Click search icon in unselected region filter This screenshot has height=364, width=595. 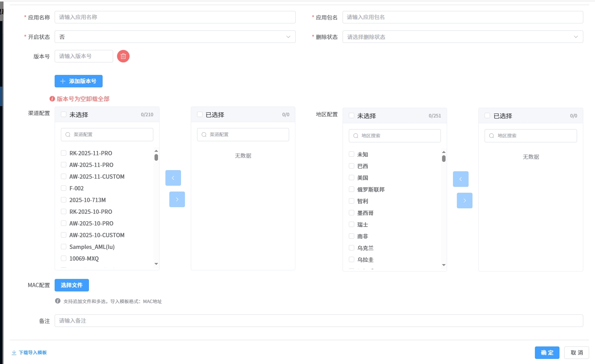click(x=355, y=136)
